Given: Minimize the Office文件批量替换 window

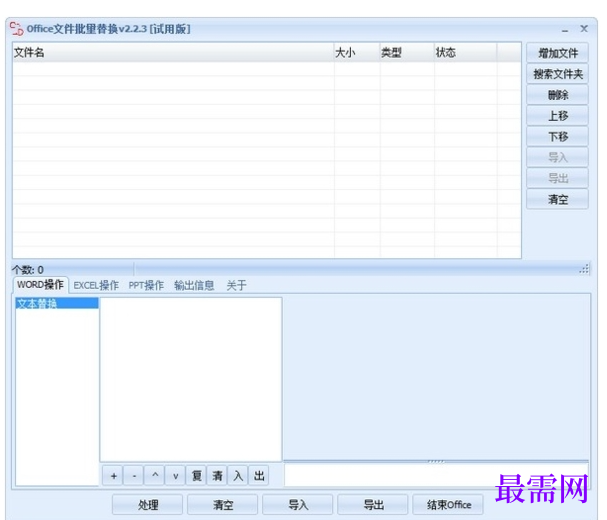Looking at the screenshot, I should [565, 30].
